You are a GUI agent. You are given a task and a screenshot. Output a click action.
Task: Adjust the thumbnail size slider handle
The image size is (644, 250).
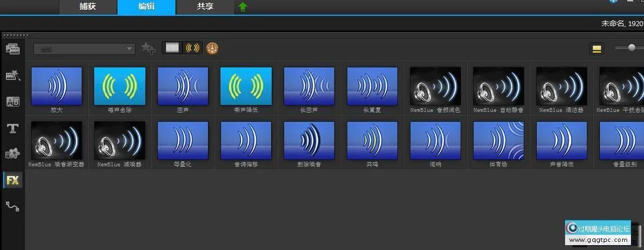(x=631, y=48)
